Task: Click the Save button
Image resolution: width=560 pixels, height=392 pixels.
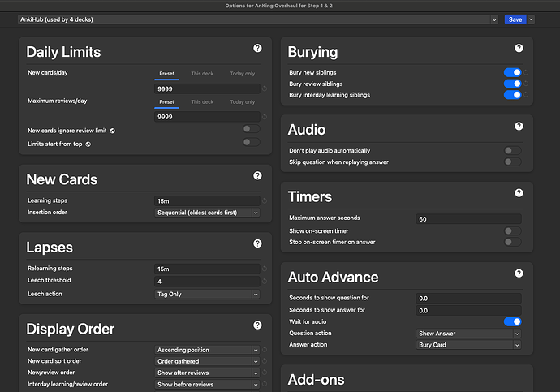Action: tap(515, 19)
